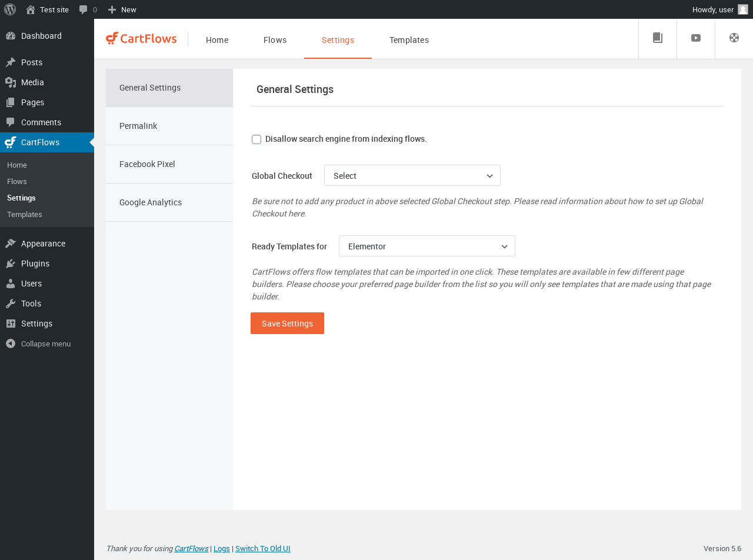
Task: Click the plus New icon in admin bar
Action: click(x=112, y=9)
